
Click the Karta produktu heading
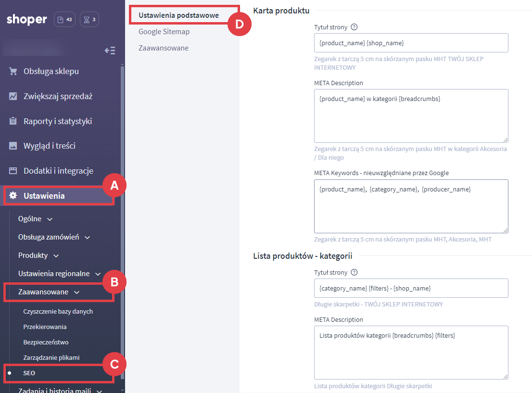(x=281, y=11)
